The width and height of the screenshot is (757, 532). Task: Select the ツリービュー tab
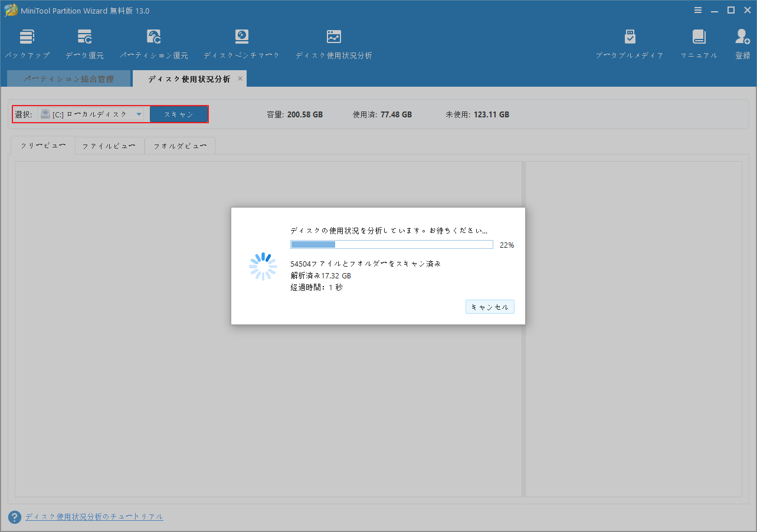coord(42,145)
